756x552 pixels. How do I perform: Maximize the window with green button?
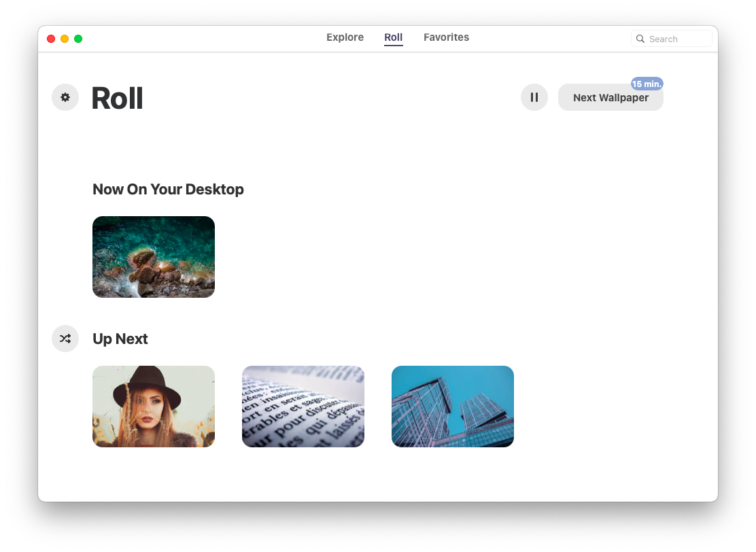(x=78, y=39)
